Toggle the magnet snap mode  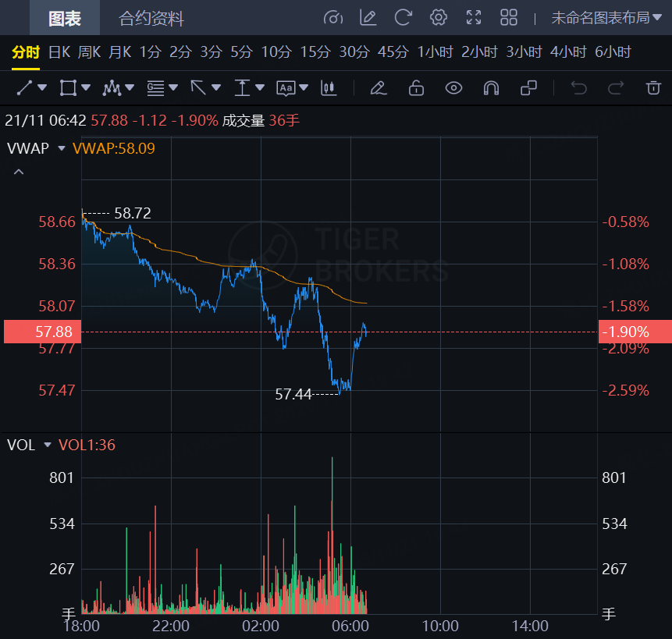point(491,87)
